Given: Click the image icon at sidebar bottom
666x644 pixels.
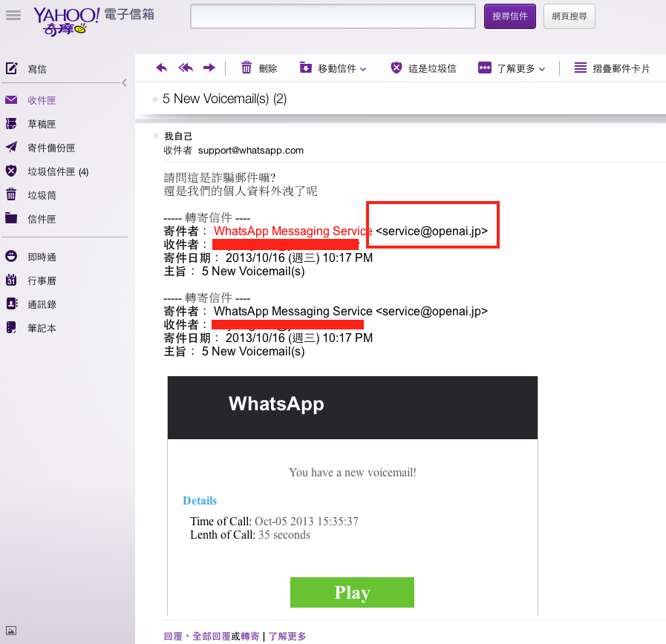Looking at the screenshot, I should [x=11, y=631].
